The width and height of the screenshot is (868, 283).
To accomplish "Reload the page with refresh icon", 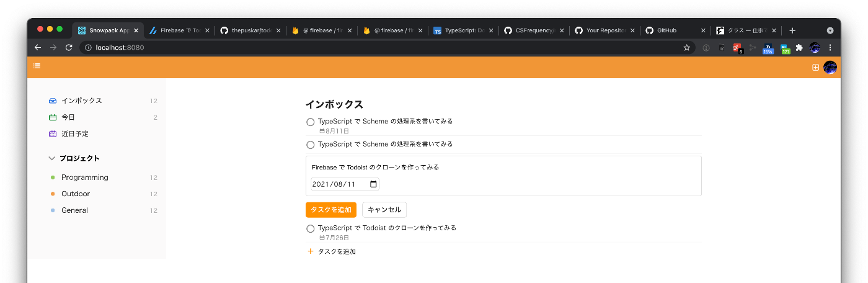I will point(69,47).
